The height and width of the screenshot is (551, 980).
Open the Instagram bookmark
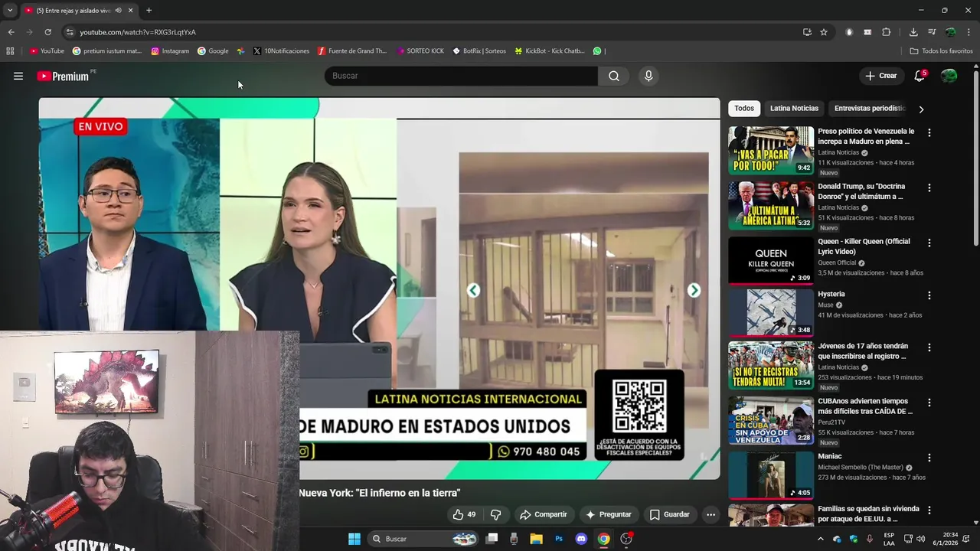tap(170, 51)
